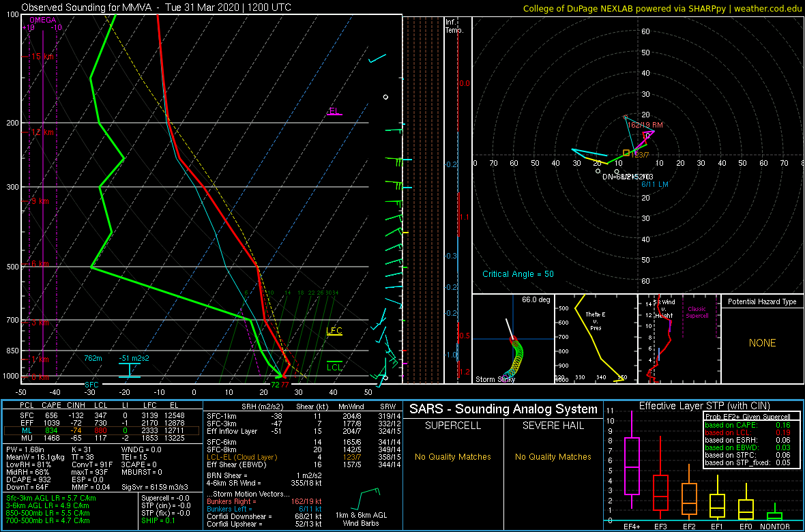Click the -51 m2s2 helicity value
The image size is (805, 532).
click(134, 358)
